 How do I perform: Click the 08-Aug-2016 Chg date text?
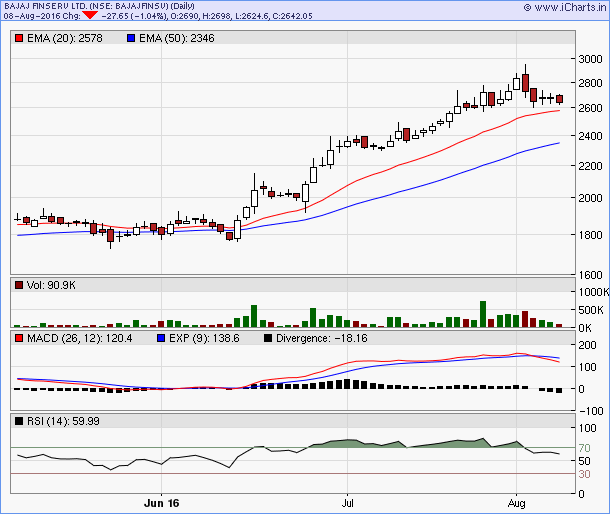(x=42, y=16)
